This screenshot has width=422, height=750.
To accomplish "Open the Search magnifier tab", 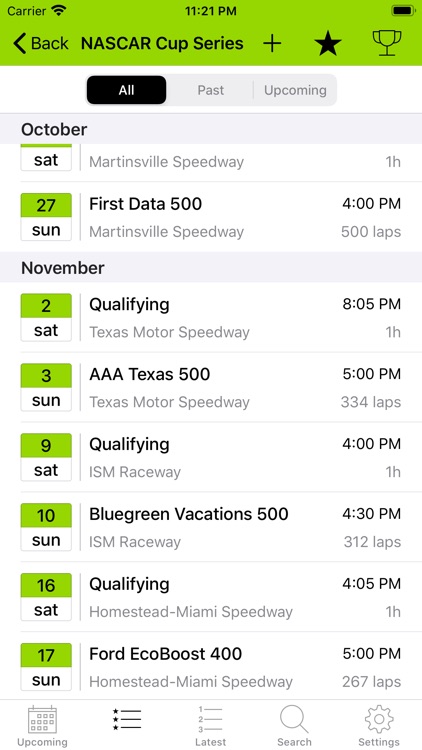I will pos(294,726).
